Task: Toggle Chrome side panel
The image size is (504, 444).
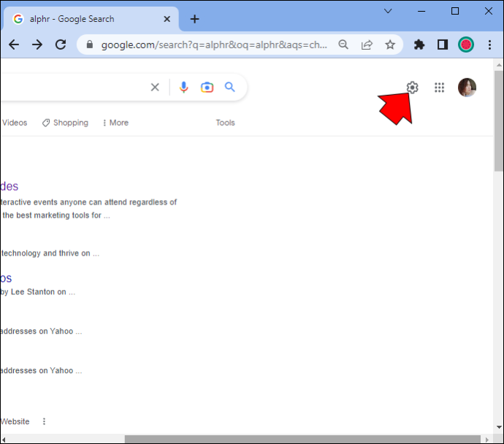Action: [x=443, y=45]
